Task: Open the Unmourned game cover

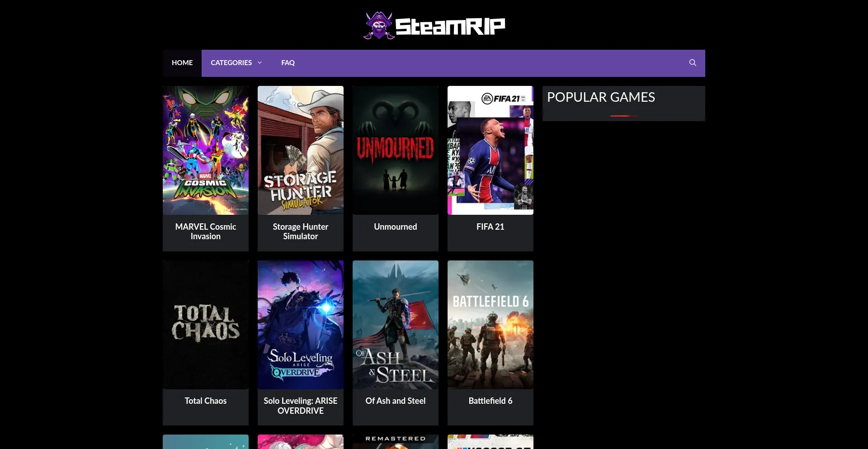Action: pos(395,150)
